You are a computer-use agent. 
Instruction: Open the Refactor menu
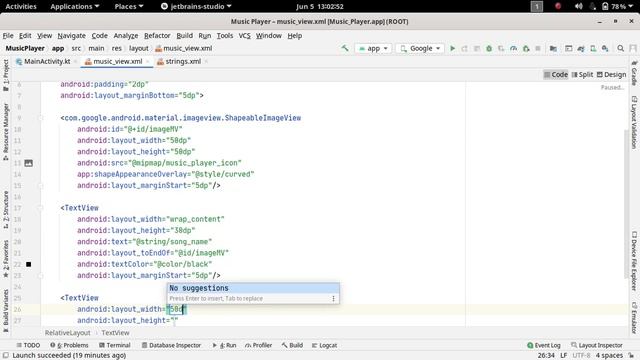coord(157,36)
